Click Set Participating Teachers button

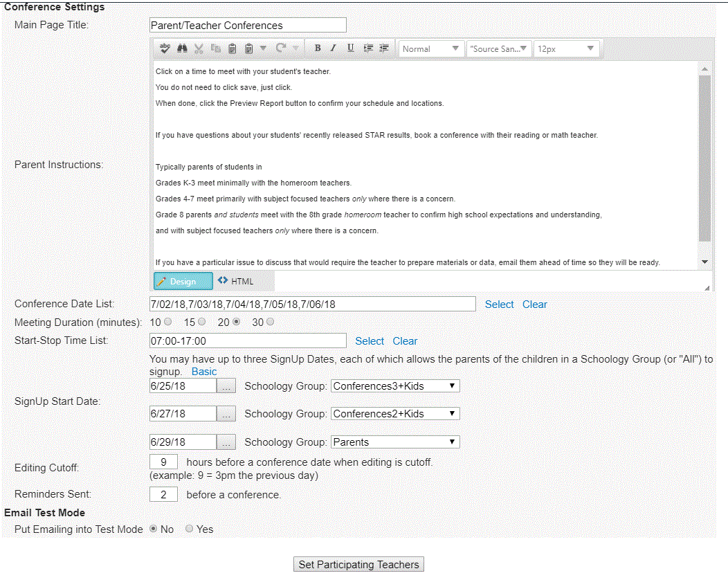pyautogui.click(x=358, y=565)
